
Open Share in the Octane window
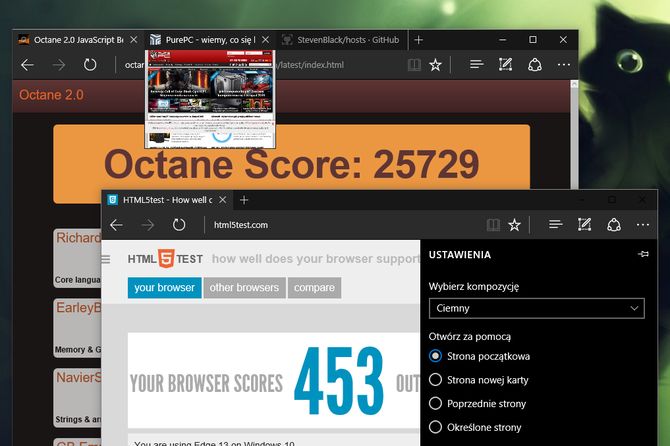(x=535, y=65)
